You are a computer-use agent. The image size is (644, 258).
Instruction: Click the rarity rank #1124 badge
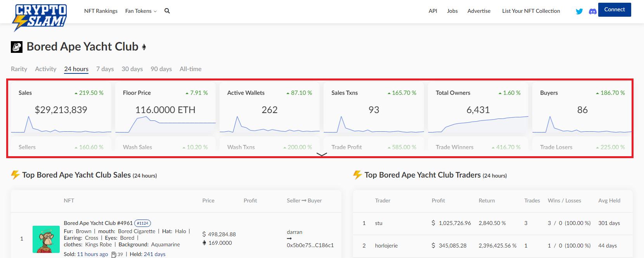tap(142, 223)
